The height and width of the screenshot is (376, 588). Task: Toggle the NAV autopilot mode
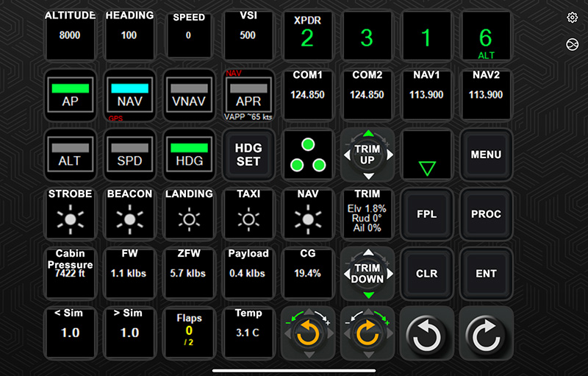[x=130, y=95]
